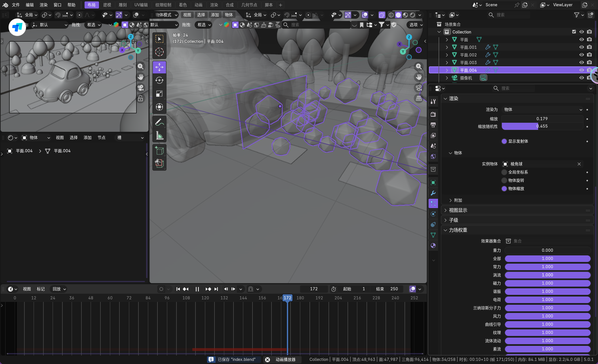The height and width of the screenshot is (364, 598).
Task: Click the 缩放随机性 slider
Action: (x=542, y=126)
